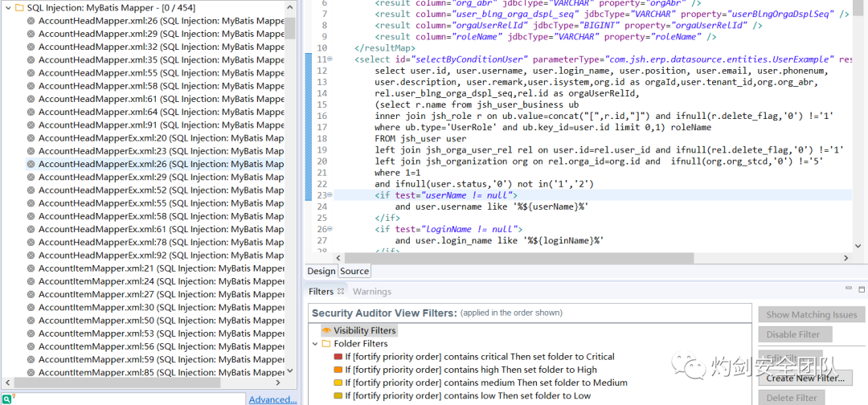The width and height of the screenshot is (868, 405).
Task: Click the issue list scrollbar up arrow
Action: (x=290, y=7)
